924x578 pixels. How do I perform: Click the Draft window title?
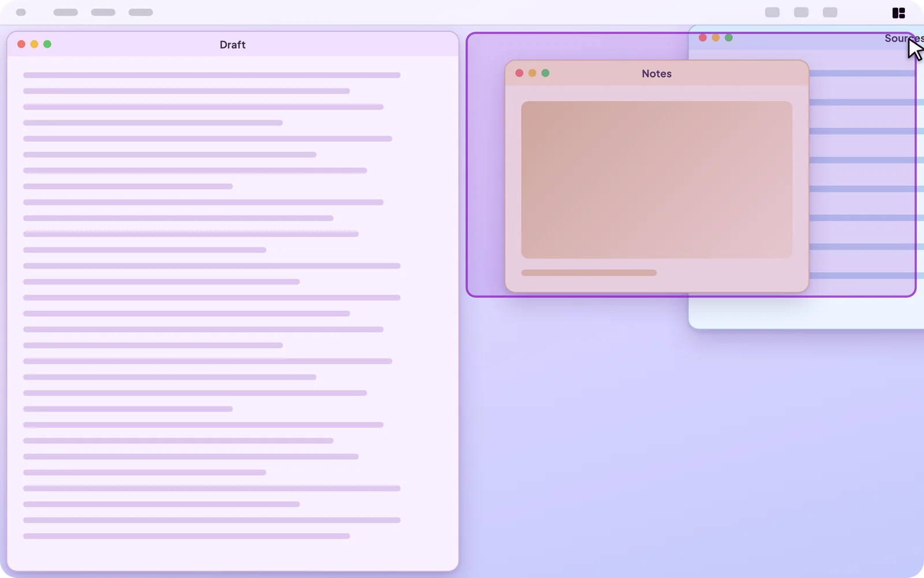tap(233, 45)
